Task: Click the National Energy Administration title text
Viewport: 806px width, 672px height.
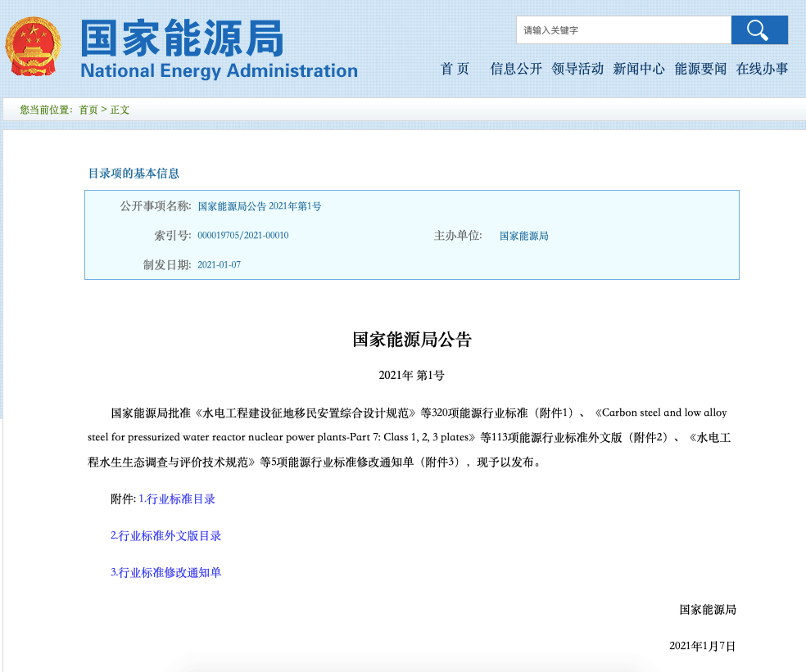Action: coord(219,71)
